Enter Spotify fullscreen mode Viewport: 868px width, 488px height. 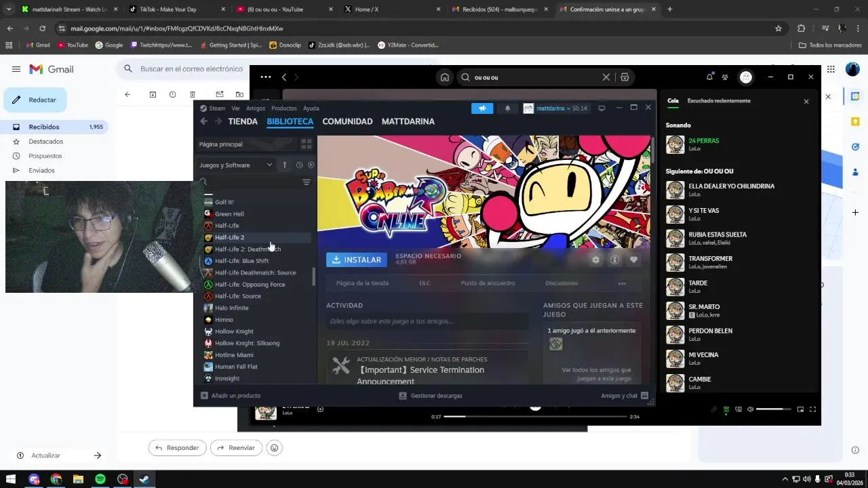pos(812,409)
